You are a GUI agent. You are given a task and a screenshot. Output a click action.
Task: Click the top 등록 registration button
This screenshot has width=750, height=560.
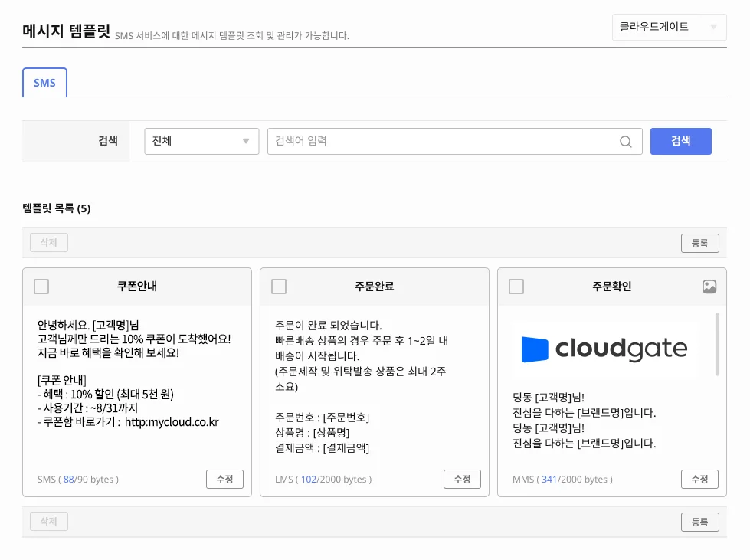699,243
